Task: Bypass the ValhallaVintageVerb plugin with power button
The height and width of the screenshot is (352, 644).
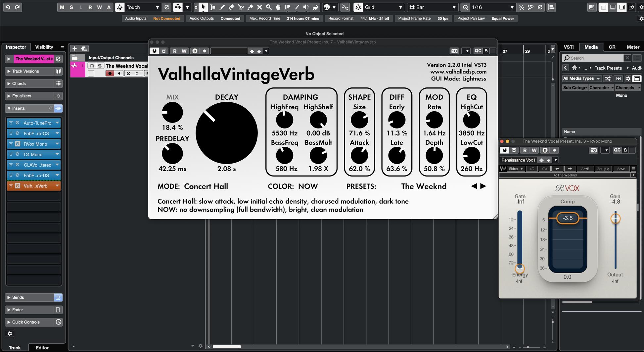Action: [154, 51]
